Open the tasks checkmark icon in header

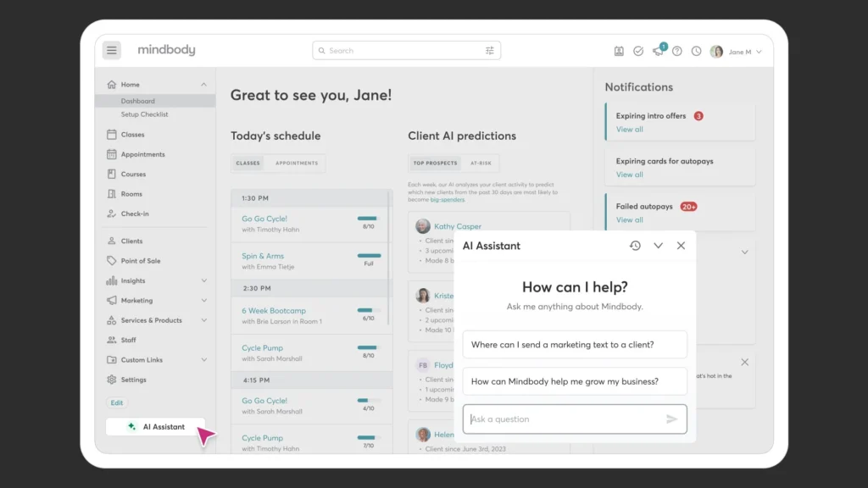pos(638,51)
